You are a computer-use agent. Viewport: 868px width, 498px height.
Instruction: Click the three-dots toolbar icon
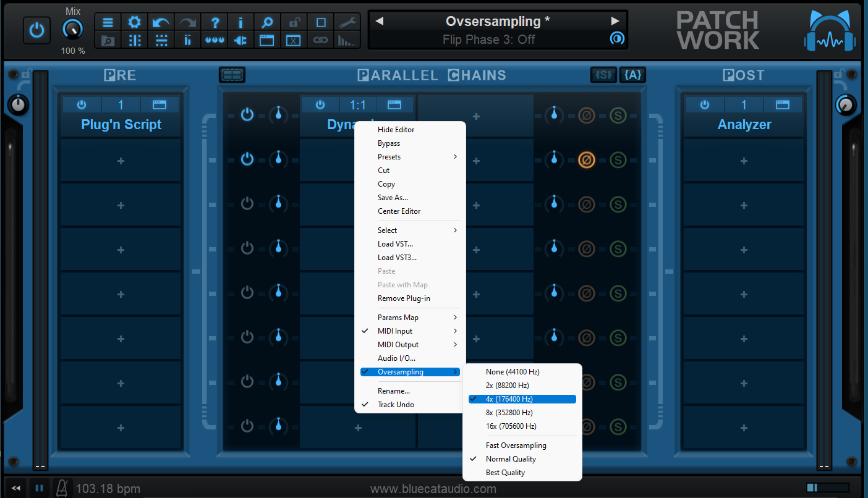point(215,40)
